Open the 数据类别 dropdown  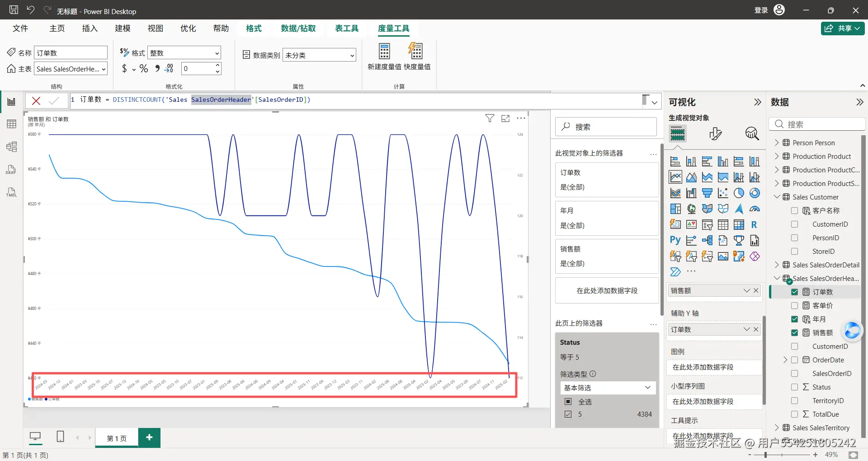point(319,55)
